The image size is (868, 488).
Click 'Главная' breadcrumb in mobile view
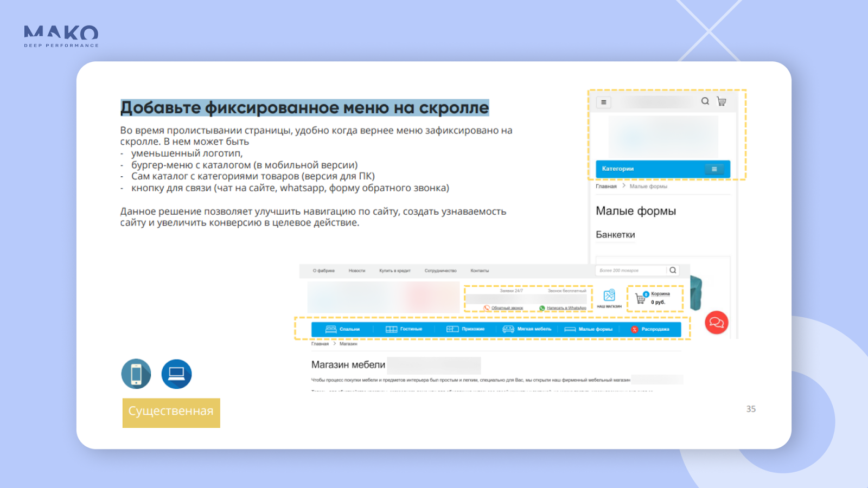(x=606, y=186)
